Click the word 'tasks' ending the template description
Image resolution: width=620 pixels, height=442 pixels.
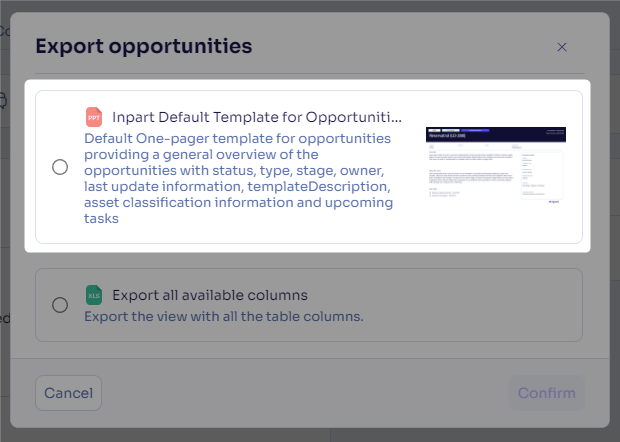click(x=101, y=218)
